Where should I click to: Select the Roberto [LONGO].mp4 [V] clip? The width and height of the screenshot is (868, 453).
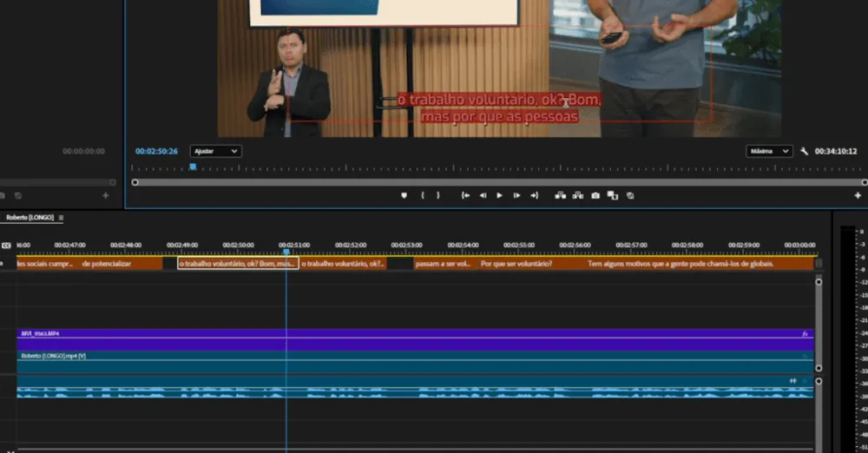coord(415,362)
